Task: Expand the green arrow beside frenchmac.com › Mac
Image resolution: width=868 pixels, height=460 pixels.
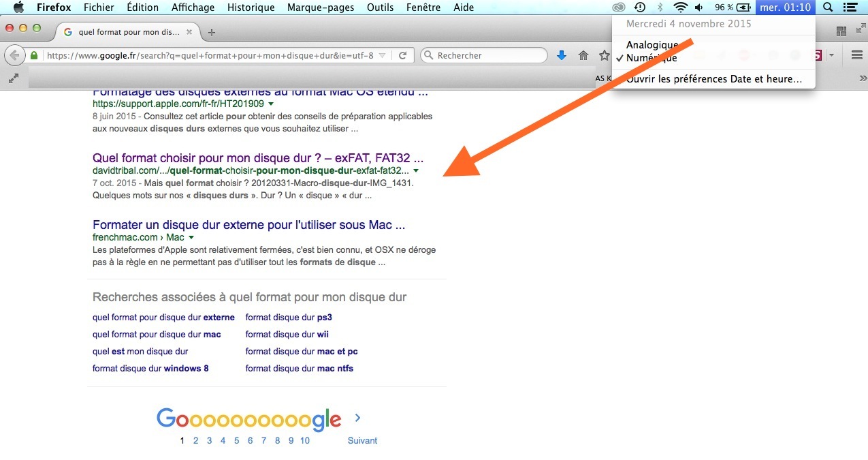Action: (x=191, y=237)
